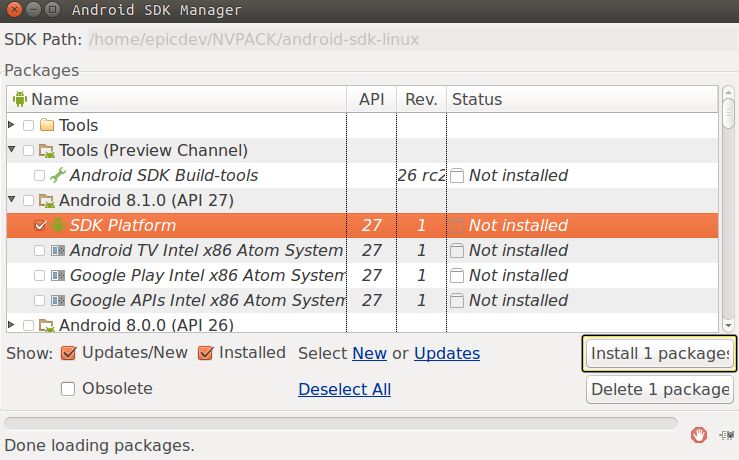Select the SDK Platform row text
This screenshot has width=739, height=460.
[x=123, y=225]
